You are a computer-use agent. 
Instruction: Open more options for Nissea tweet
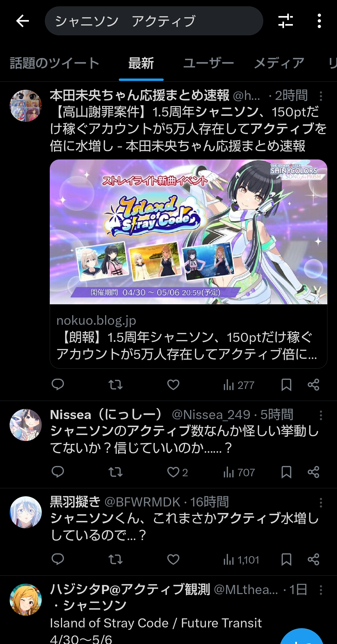click(x=321, y=415)
